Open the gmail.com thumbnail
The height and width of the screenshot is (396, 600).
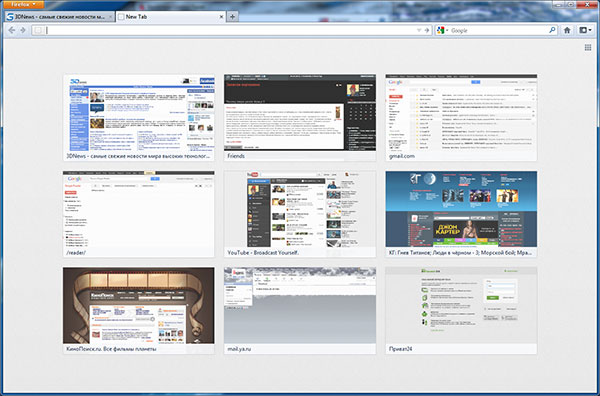(x=461, y=117)
